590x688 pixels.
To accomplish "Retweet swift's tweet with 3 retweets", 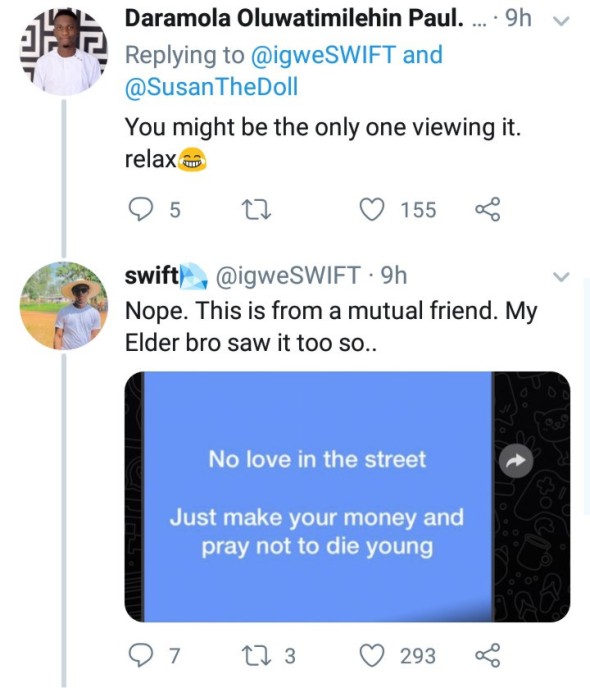I will tap(257, 656).
